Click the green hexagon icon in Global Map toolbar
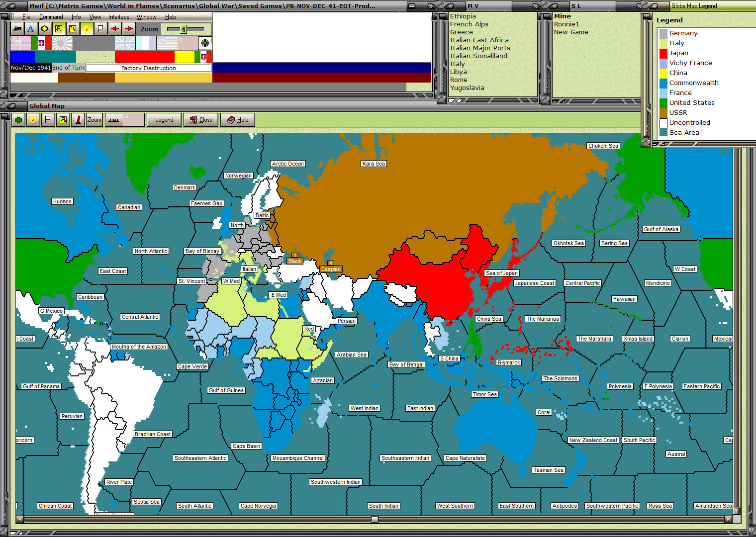756x537 pixels. pyautogui.click(x=19, y=120)
